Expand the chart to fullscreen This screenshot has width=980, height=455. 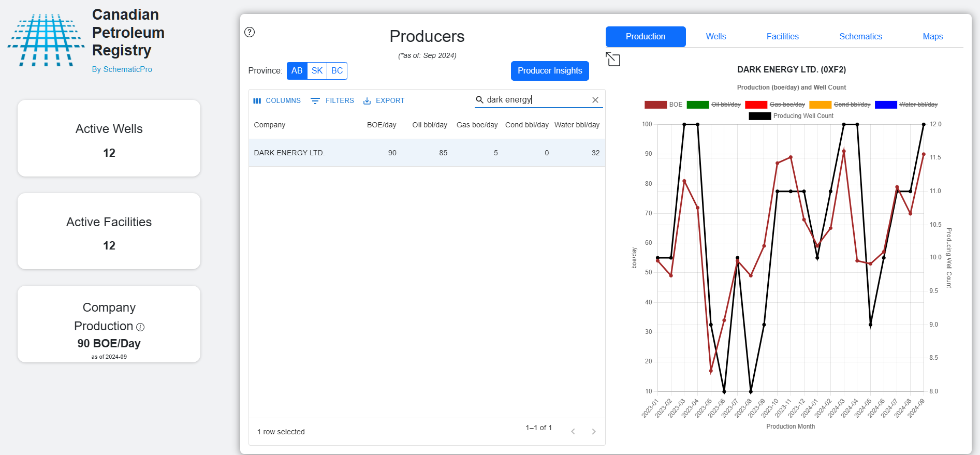tap(613, 59)
